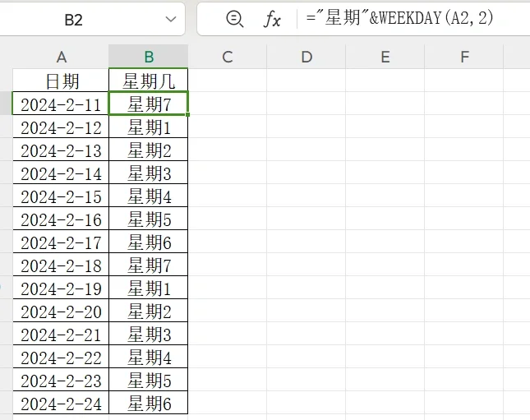
Task: Click 星期2 next to 2024-2-20
Action: (149, 311)
